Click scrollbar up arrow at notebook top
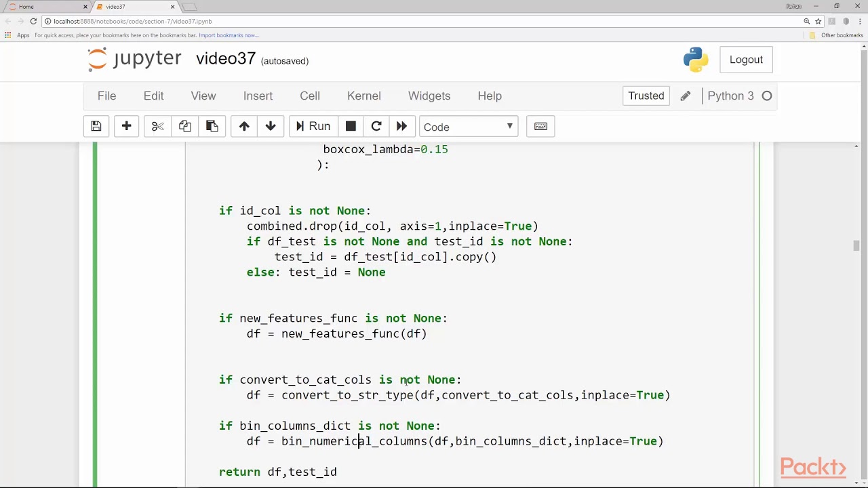The height and width of the screenshot is (488, 868). click(x=856, y=146)
